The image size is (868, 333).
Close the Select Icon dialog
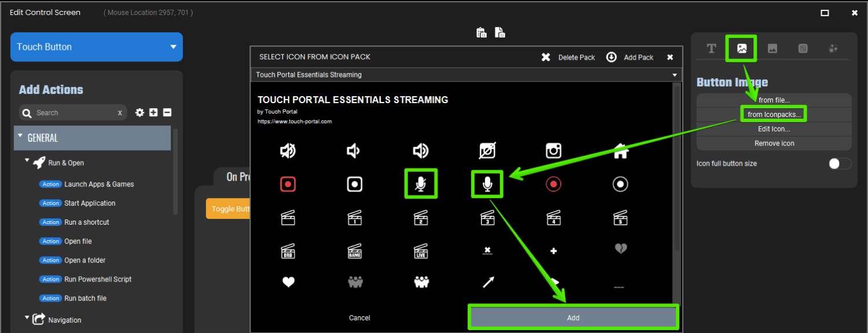(x=670, y=57)
